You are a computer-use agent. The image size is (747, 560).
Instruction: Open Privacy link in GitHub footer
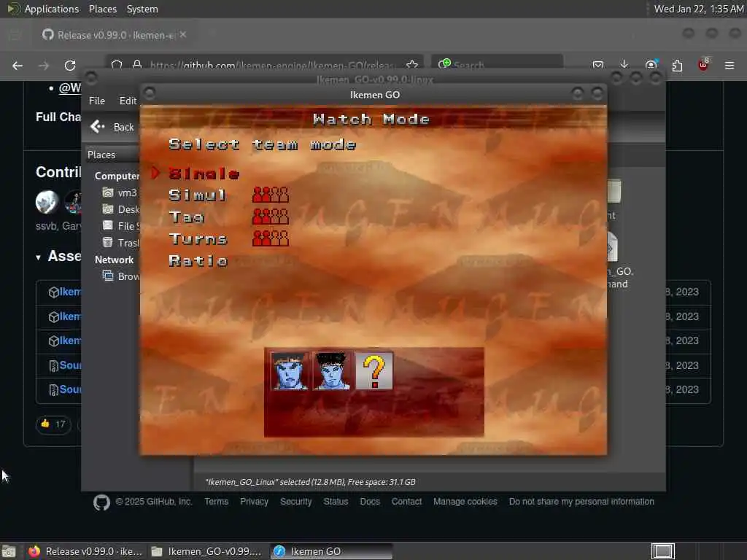[254, 502]
